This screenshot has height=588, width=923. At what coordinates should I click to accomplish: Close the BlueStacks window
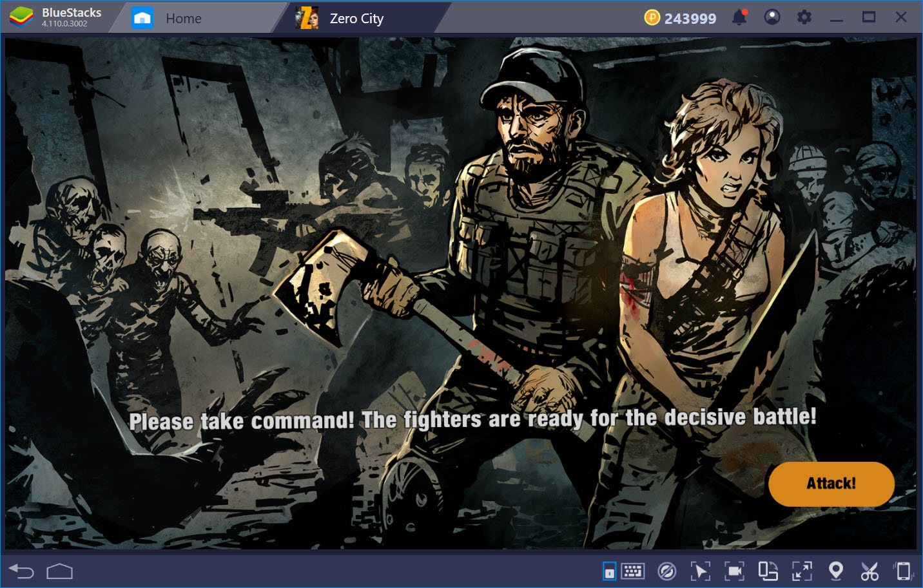pos(901,17)
